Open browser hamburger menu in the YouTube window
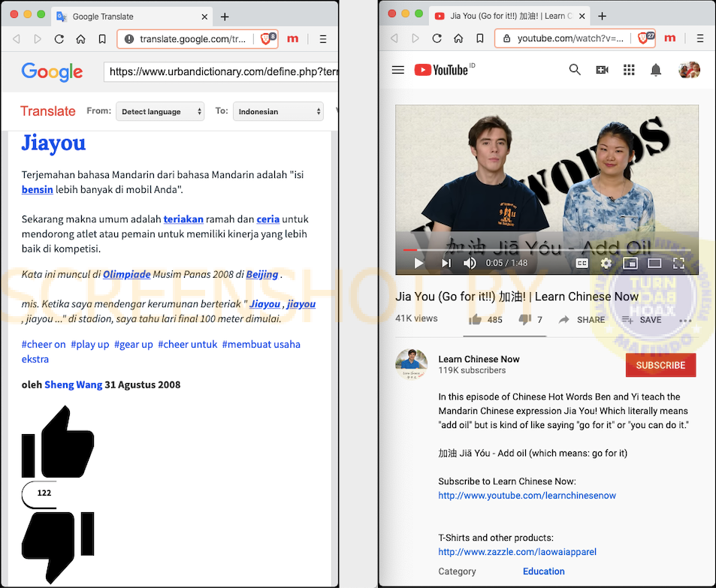This screenshot has width=716, height=588. click(700, 38)
